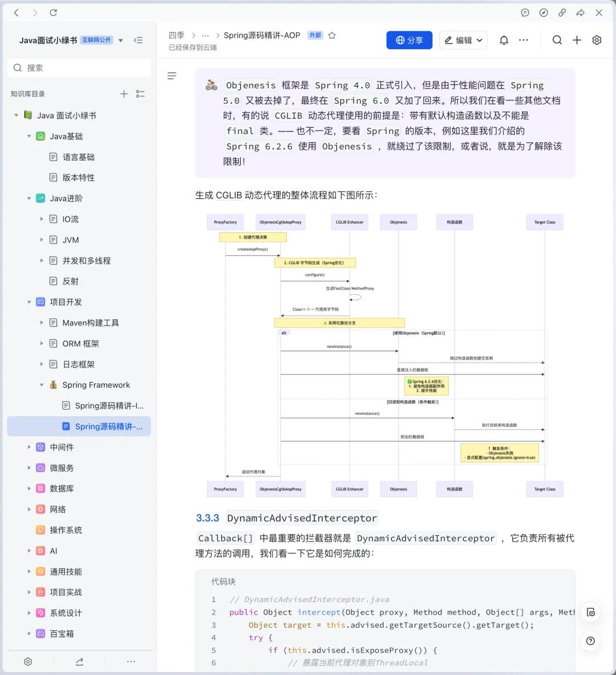Star the document with the star toggle
The image size is (616, 675).
pyautogui.click(x=332, y=35)
